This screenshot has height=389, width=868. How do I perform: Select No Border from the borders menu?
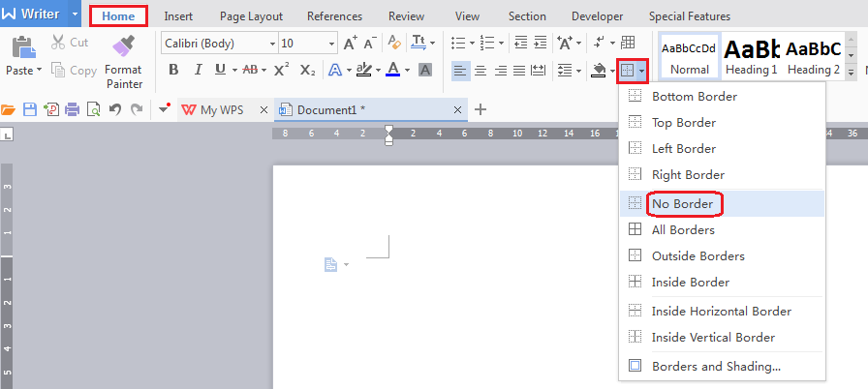click(682, 204)
